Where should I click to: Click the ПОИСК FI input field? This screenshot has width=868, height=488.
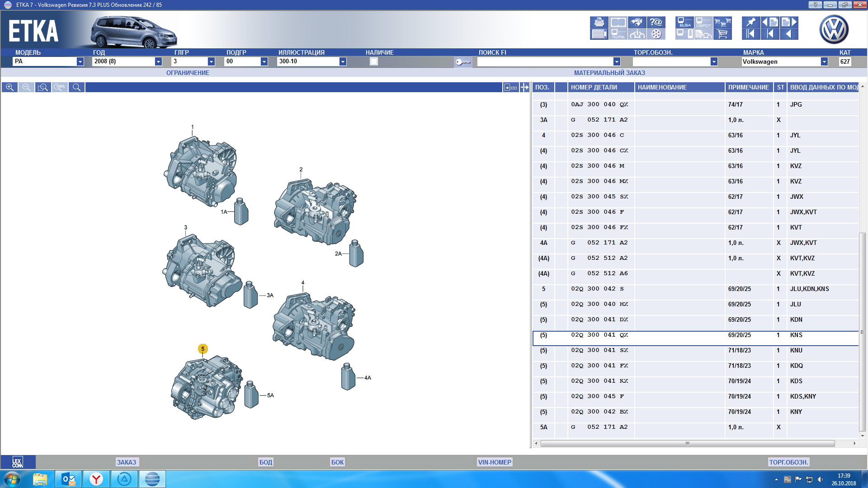point(545,61)
